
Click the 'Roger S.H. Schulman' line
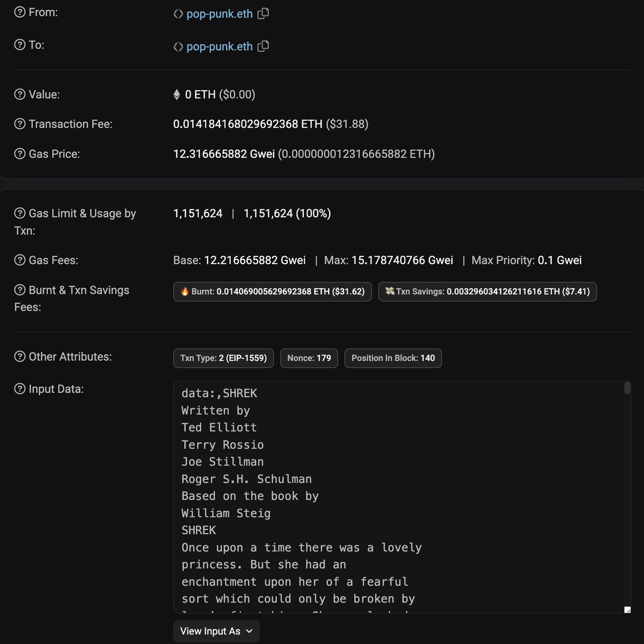pyautogui.click(x=246, y=479)
